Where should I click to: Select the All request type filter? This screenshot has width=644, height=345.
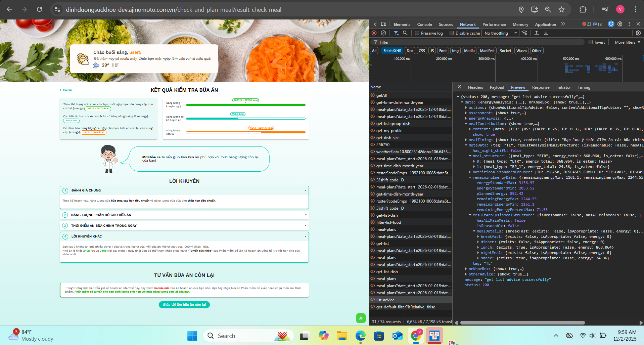click(374, 51)
